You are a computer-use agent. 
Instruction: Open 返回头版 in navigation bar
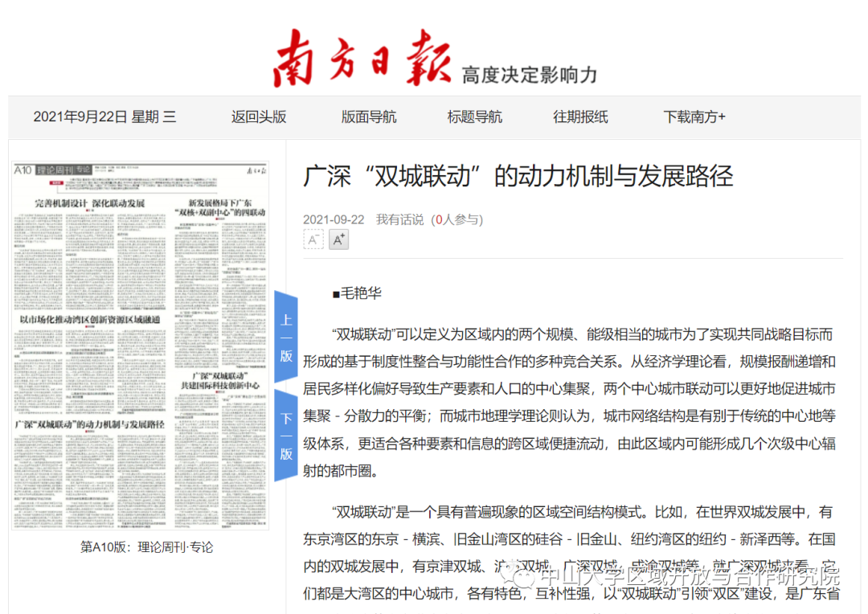pos(259,117)
